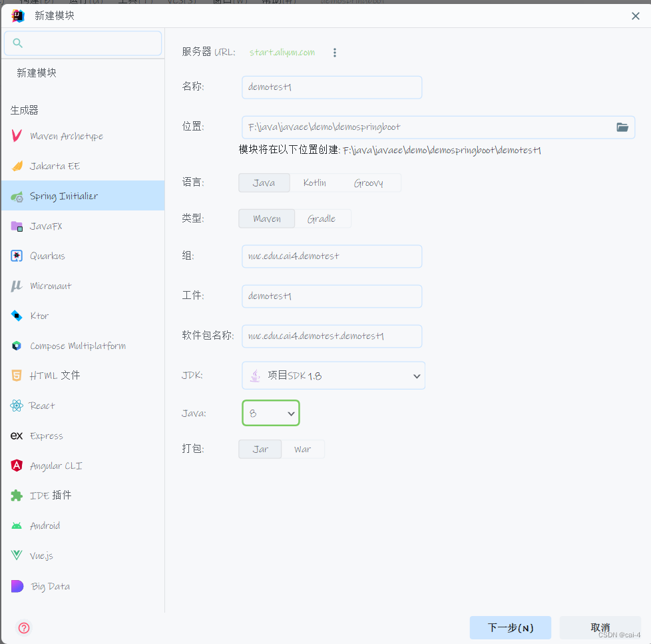Open the help question mark icon

(x=24, y=628)
